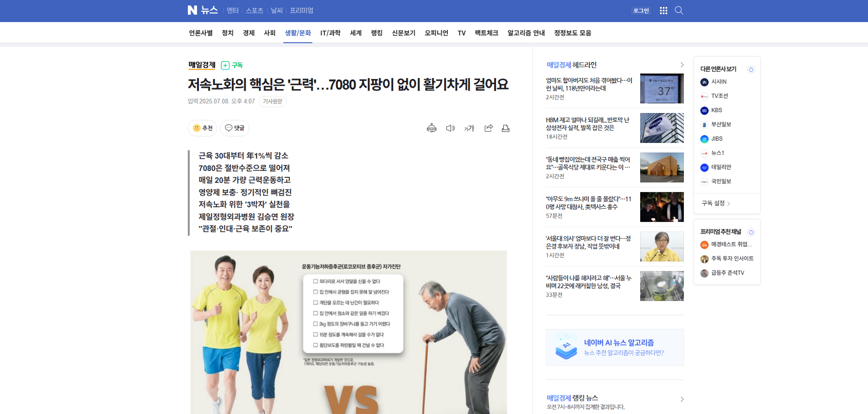Image resolution: width=868 pixels, height=414 pixels.
Task: Open 구독 설정 arrow link
Action: [x=716, y=203]
